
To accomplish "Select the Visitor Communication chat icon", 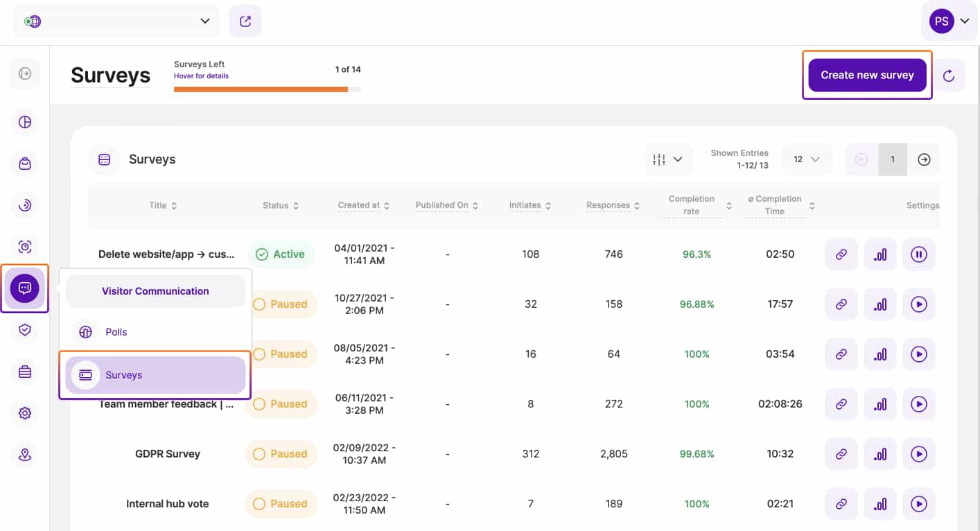I will [25, 288].
